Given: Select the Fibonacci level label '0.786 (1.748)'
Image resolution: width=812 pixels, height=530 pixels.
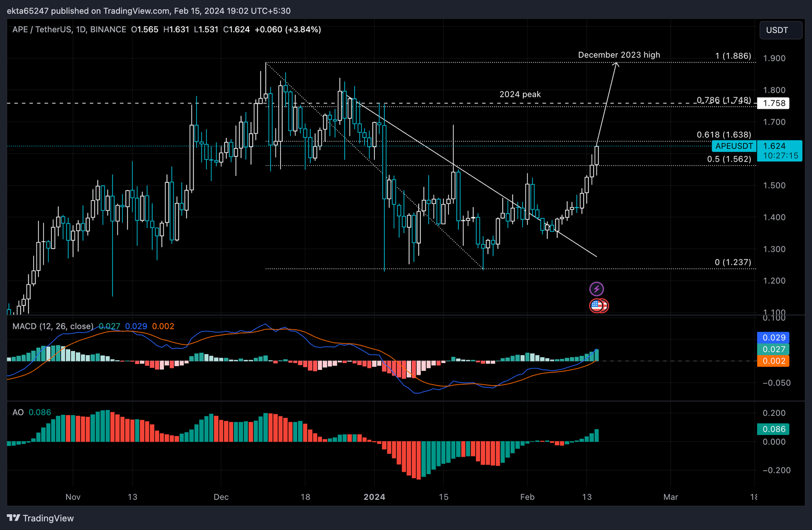Looking at the screenshot, I should (724, 100).
